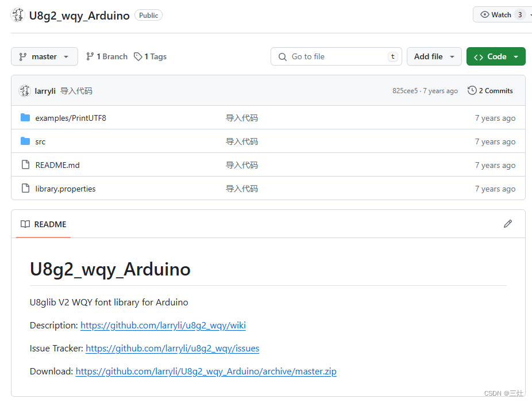Open the library.properties file
Screen dimensions: 532x402
(65, 189)
